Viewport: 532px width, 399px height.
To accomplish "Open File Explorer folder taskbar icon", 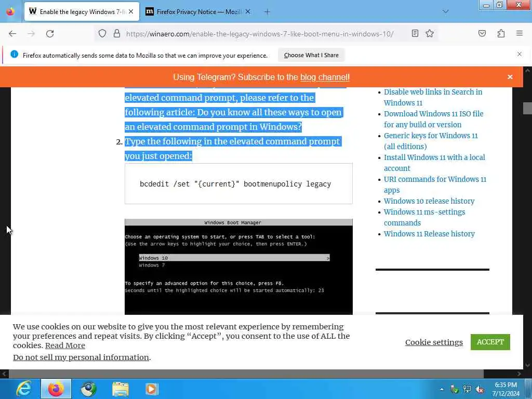I will [x=121, y=389].
